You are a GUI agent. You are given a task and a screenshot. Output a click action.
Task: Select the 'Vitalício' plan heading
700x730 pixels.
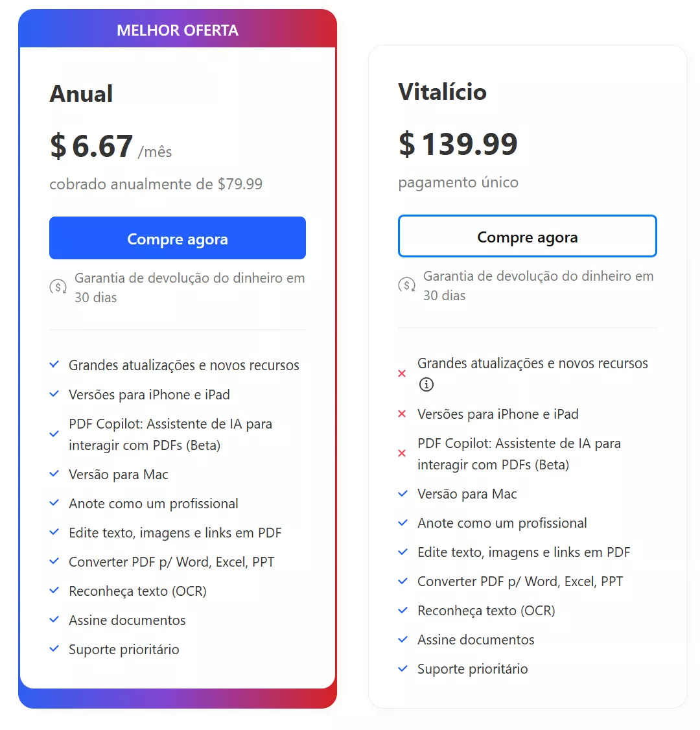pos(442,92)
